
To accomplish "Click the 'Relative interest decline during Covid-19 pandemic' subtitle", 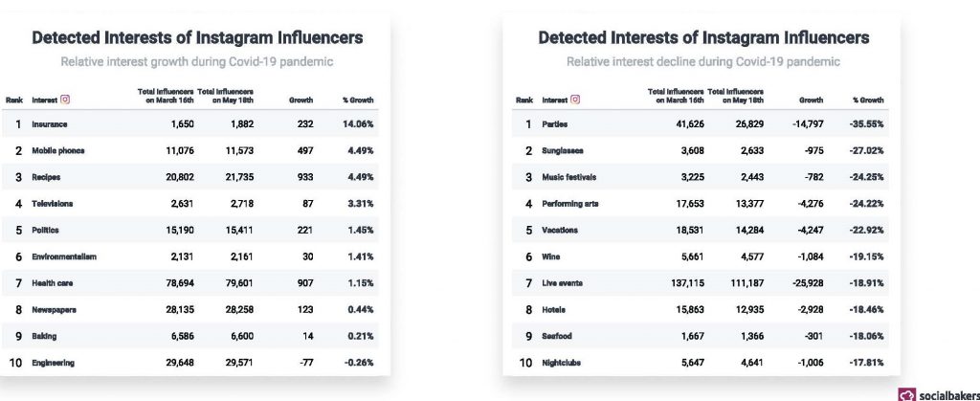I will pyautogui.click(x=702, y=62).
